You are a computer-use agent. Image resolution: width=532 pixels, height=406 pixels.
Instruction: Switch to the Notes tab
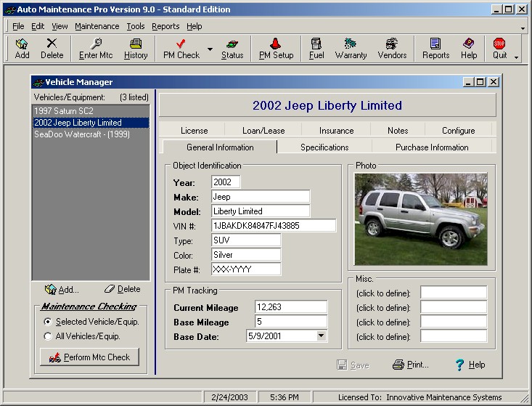(x=398, y=130)
